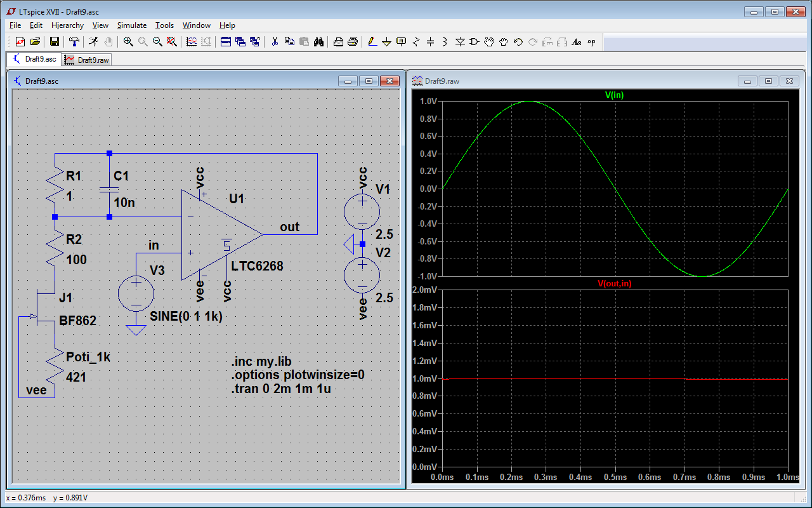Image resolution: width=812 pixels, height=508 pixels.
Task: Open the View menu
Action: tap(100, 25)
